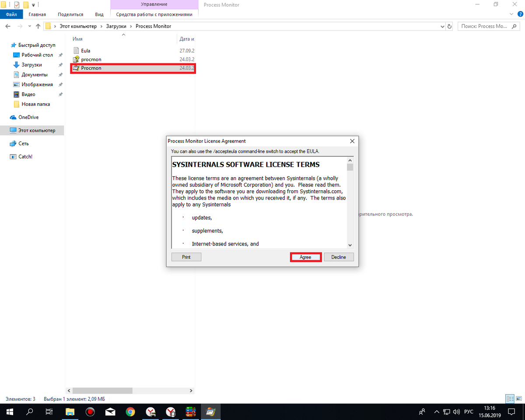Click the Print button in license dialog
The height and width of the screenshot is (420, 525).
(186, 257)
